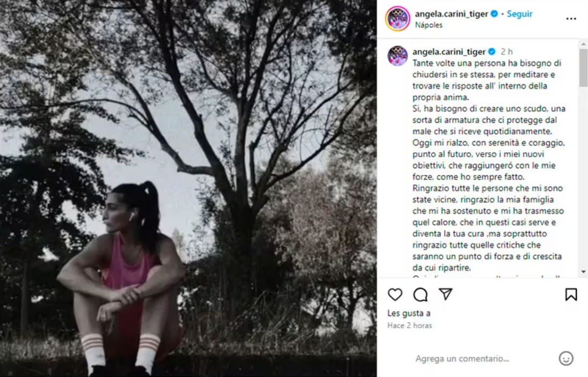This screenshot has height=377, width=588.
Task: Follow the account via Seguir
Action: [x=519, y=14]
